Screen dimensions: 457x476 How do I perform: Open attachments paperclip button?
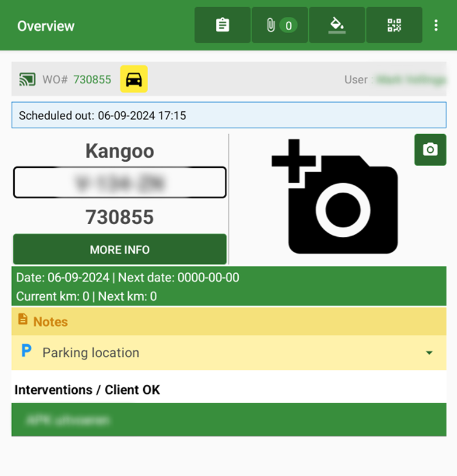click(279, 25)
